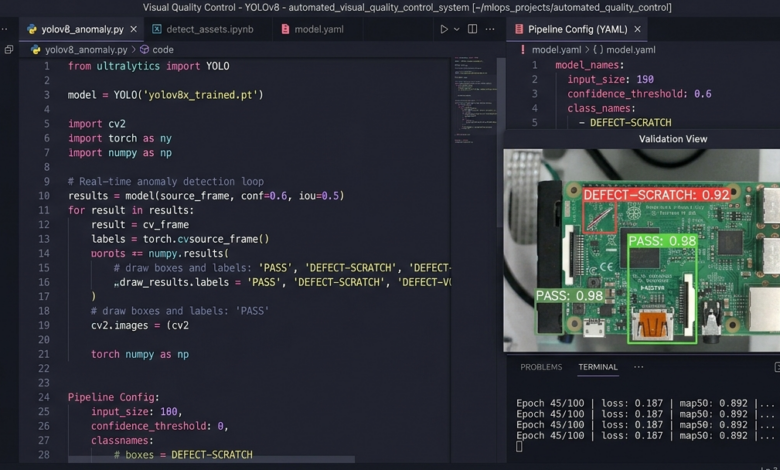Click the code minimap preview
780x470 pixels.
pyautogui.click(x=475, y=99)
